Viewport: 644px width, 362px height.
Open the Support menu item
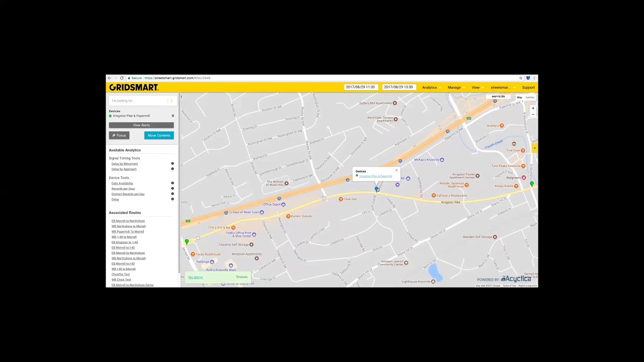528,87
